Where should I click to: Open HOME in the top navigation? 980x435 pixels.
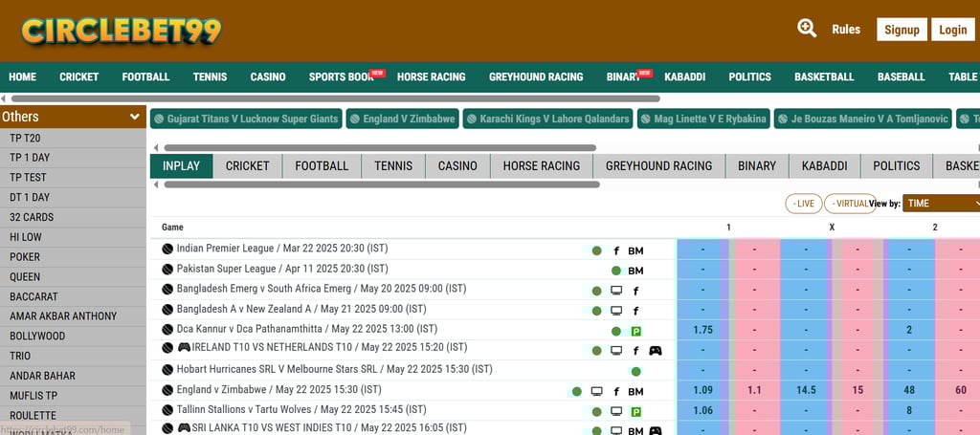pos(23,76)
